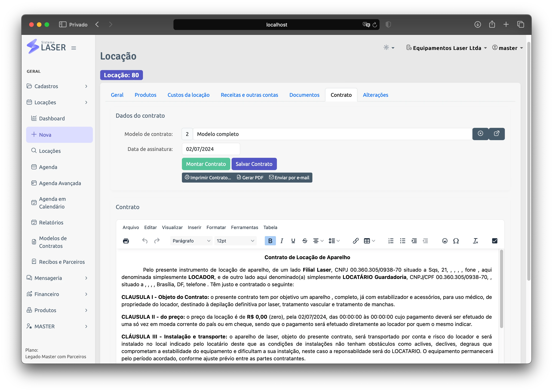Toggle strikethrough formatting in editor
Image resolution: width=553 pixels, height=392 pixels.
tap(305, 241)
